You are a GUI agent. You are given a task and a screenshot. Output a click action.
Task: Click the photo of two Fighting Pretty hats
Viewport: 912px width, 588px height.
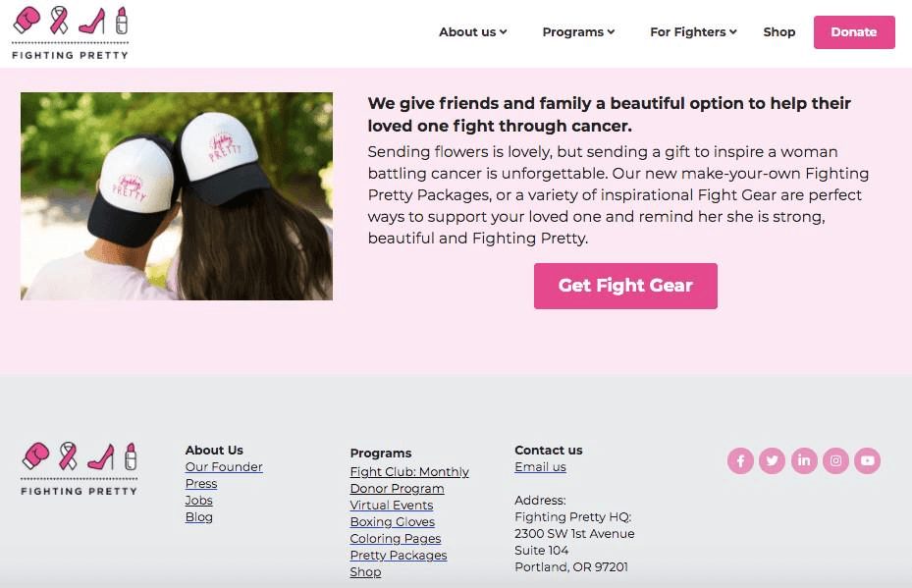(177, 196)
